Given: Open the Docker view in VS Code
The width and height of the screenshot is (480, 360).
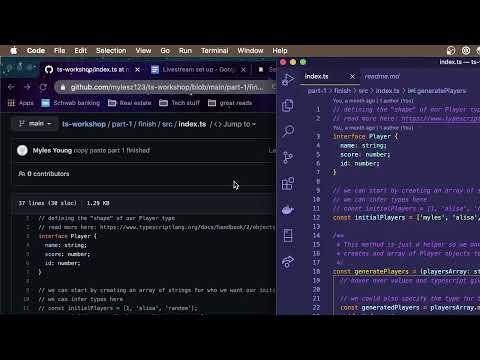Looking at the screenshot, I should pos(288,210).
